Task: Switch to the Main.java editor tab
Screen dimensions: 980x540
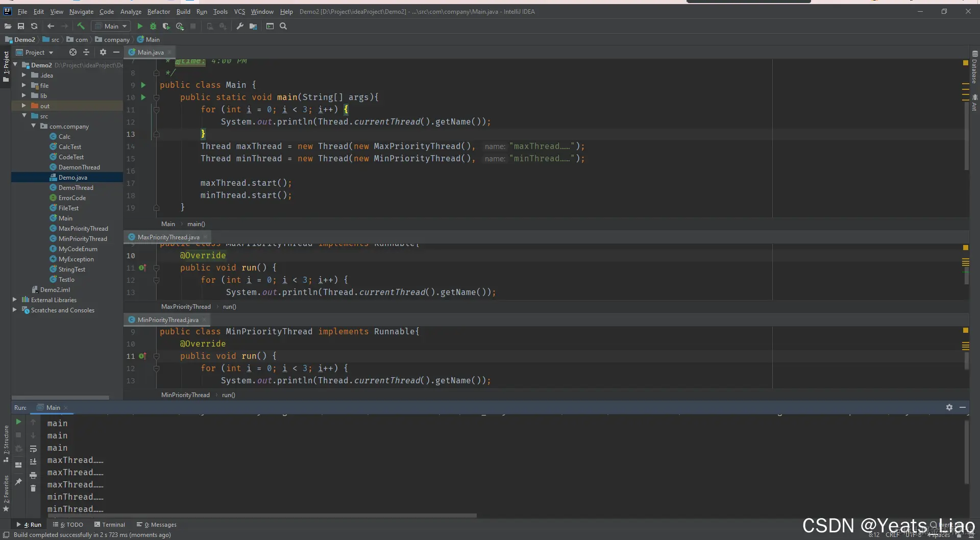Action: 150,52
